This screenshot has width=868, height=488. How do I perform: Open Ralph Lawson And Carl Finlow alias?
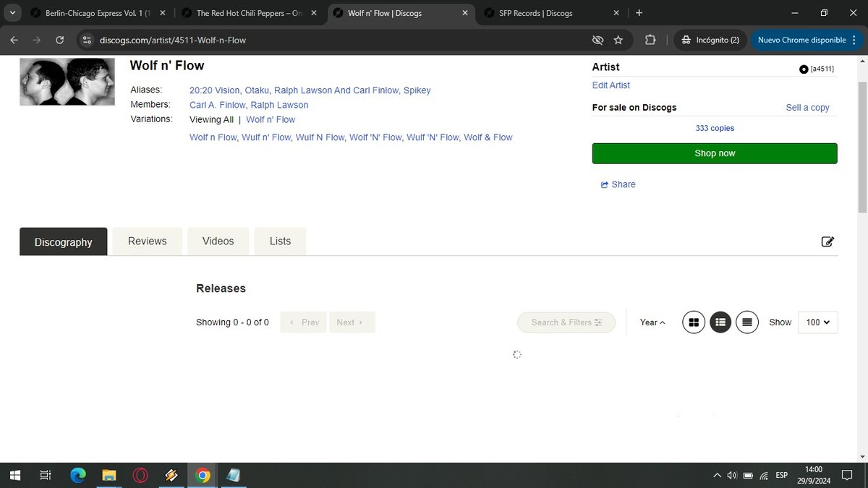point(336,90)
